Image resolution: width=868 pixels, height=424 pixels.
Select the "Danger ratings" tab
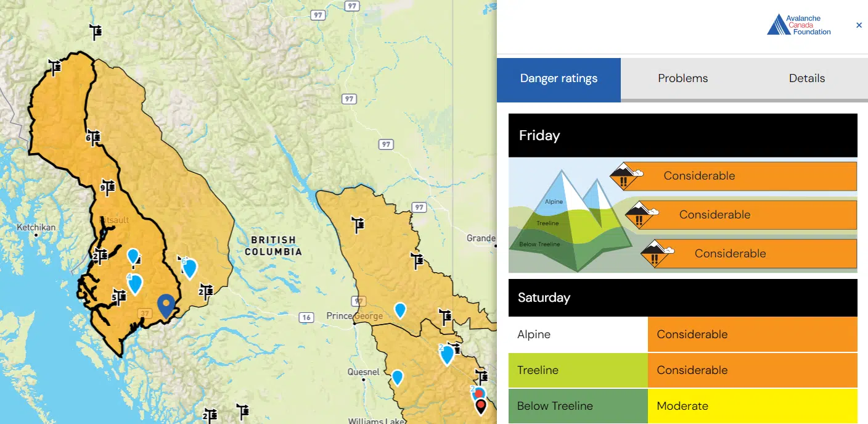(x=558, y=78)
